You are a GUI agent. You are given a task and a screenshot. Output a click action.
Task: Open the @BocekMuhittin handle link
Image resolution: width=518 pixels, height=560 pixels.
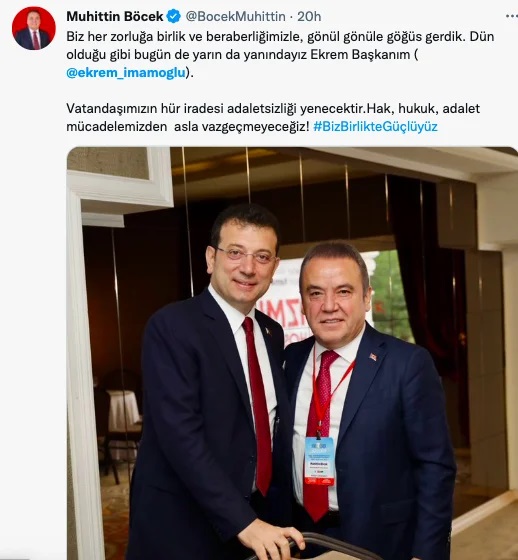[235, 16]
